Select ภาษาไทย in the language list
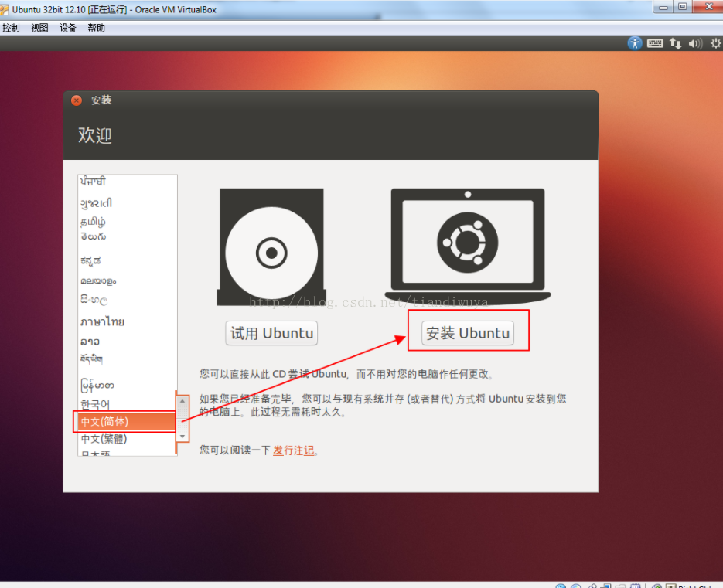This screenshot has width=723, height=588. tap(127, 321)
